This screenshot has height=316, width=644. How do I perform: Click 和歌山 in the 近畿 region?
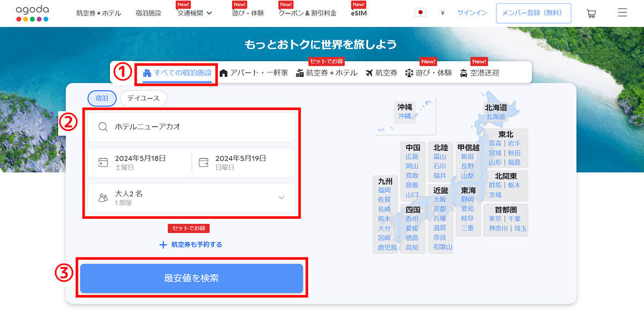pos(443,247)
